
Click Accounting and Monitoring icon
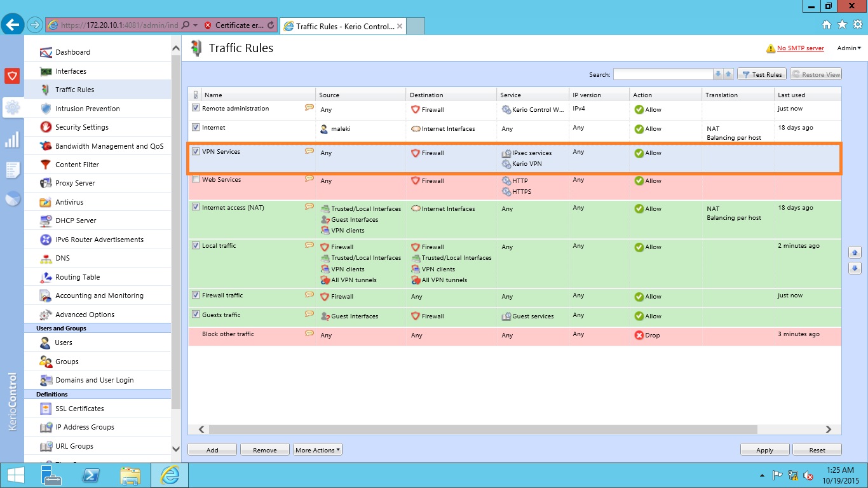[x=45, y=295]
